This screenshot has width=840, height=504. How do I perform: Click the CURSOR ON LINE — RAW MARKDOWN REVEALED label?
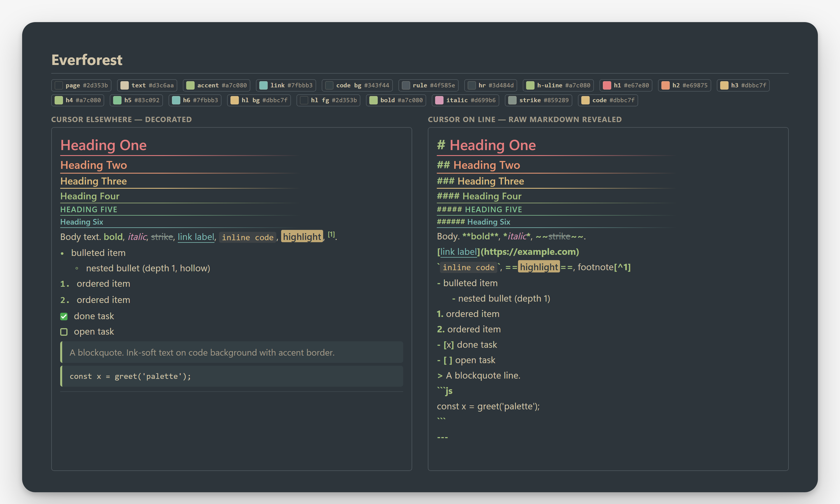click(524, 120)
